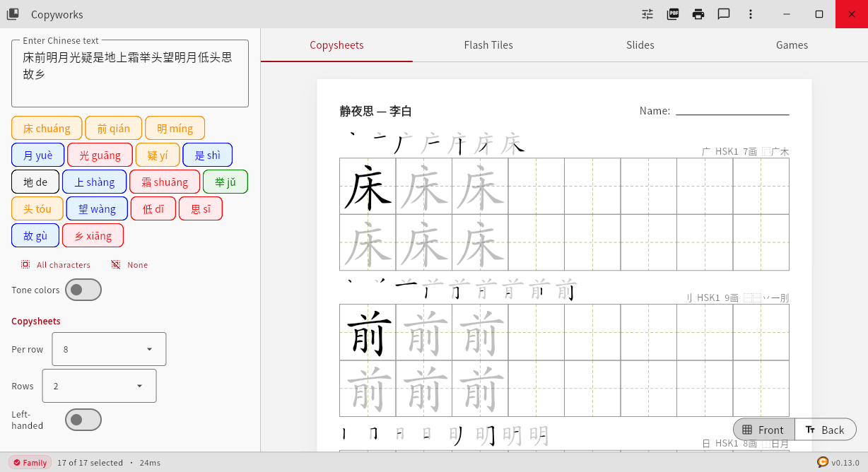Open the feedback speech bubble
868x472 pixels.
click(x=724, y=14)
